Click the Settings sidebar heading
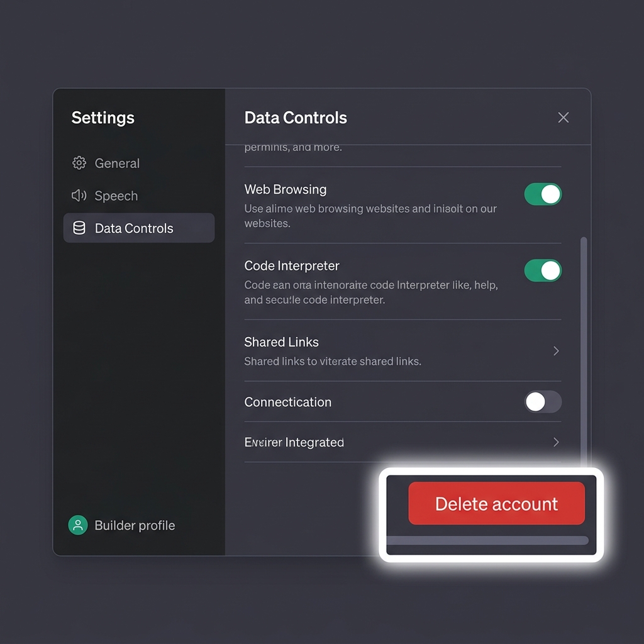The image size is (644, 644). click(103, 118)
